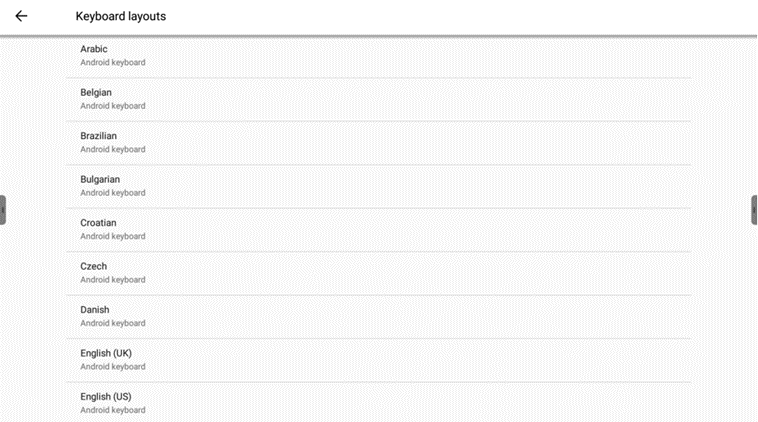Image resolution: width=758 pixels, height=422 pixels.
Task: Pick Danish from the layout list
Action: pyautogui.click(x=95, y=309)
